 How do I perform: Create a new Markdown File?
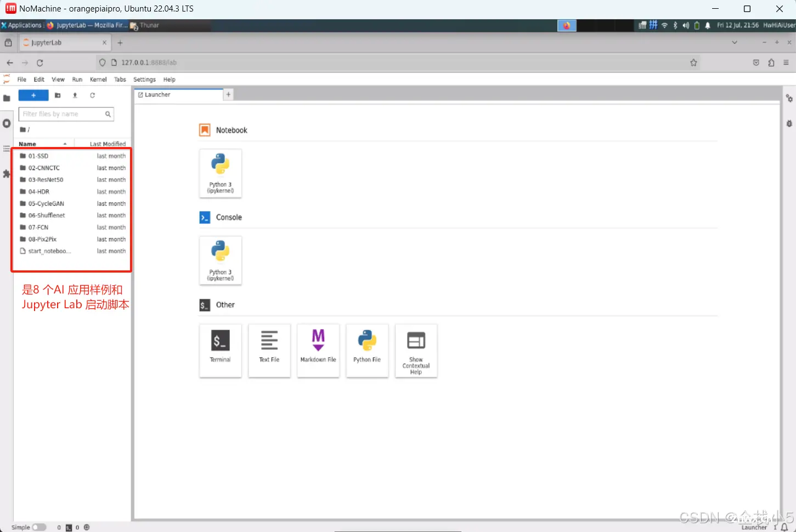coord(318,350)
